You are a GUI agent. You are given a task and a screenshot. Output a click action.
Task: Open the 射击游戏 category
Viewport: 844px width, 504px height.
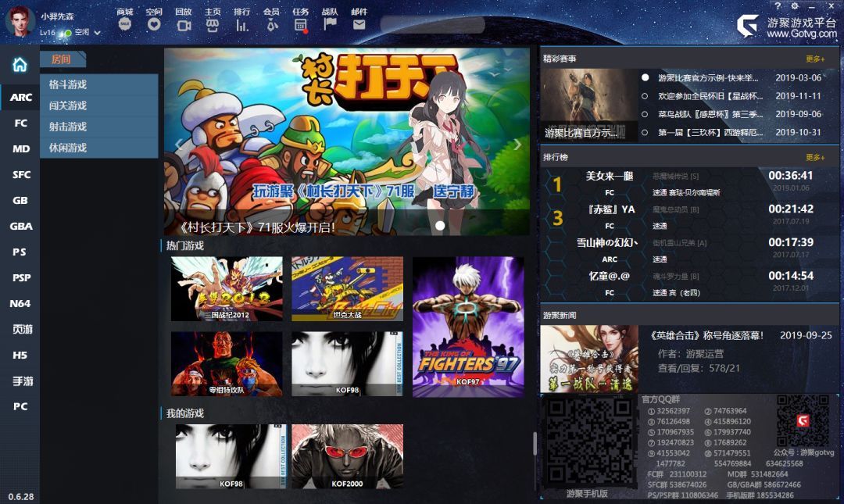[x=99, y=127]
